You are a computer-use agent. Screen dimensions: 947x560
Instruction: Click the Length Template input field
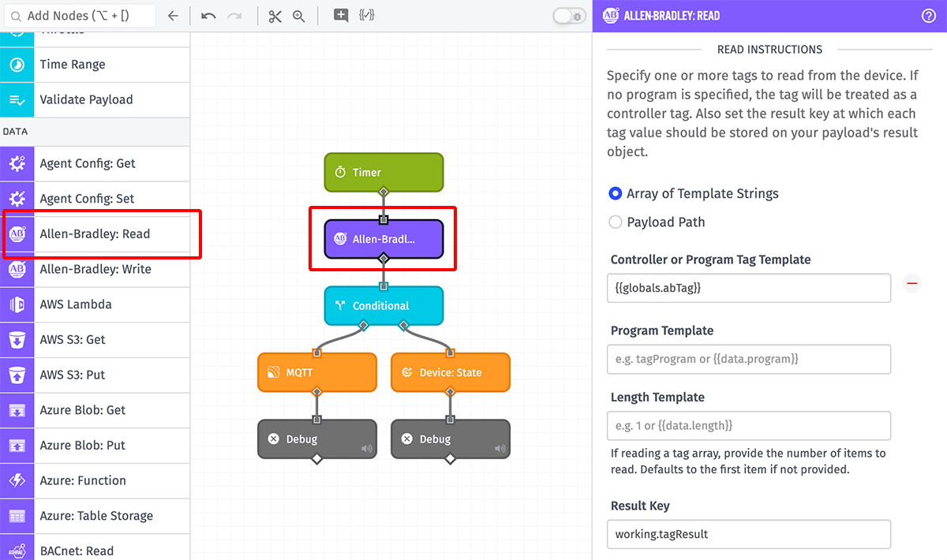point(749,425)
